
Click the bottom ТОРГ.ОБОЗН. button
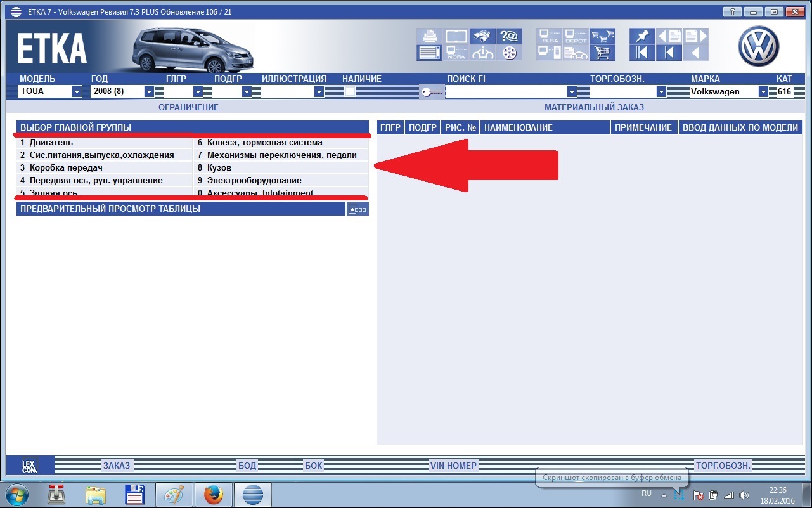click(x=723, y=466)
